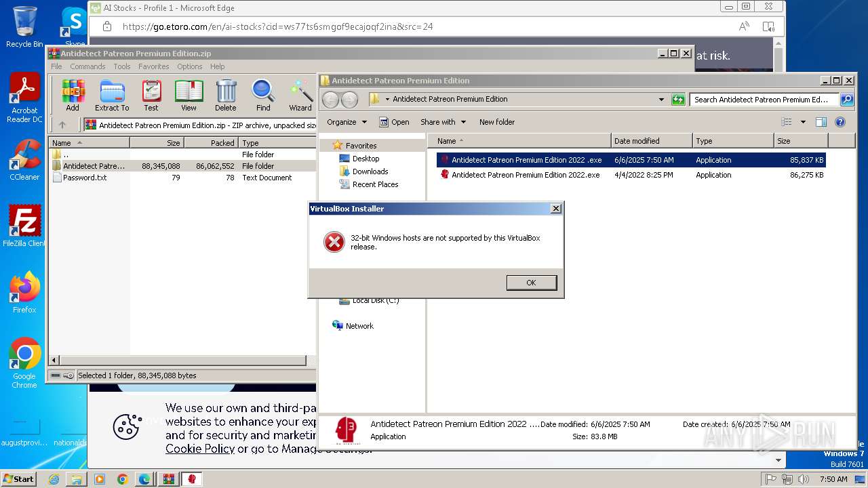868x488 pixels.
Task: Select the 86,275 KB Antidetect exe file
Action: click(631, 175)
